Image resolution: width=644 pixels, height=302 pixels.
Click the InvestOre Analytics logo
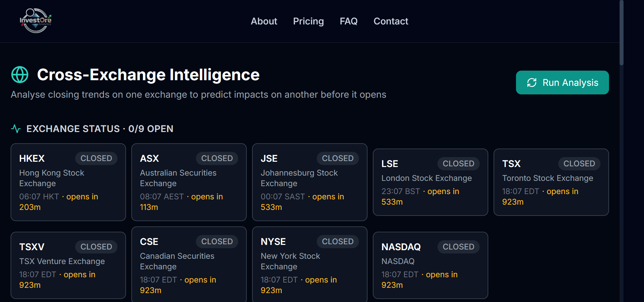(36, 21)
